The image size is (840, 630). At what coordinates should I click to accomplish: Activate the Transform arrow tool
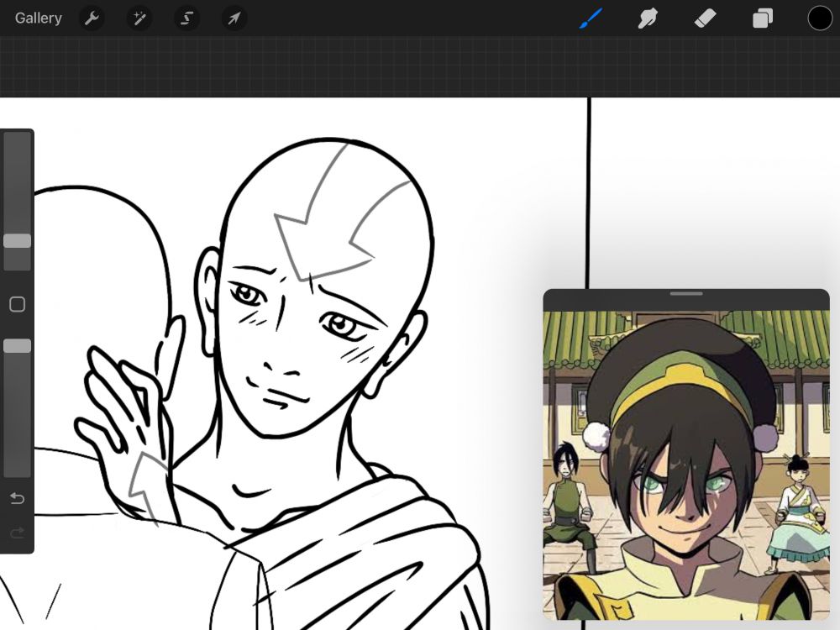[x=234, y=18]
